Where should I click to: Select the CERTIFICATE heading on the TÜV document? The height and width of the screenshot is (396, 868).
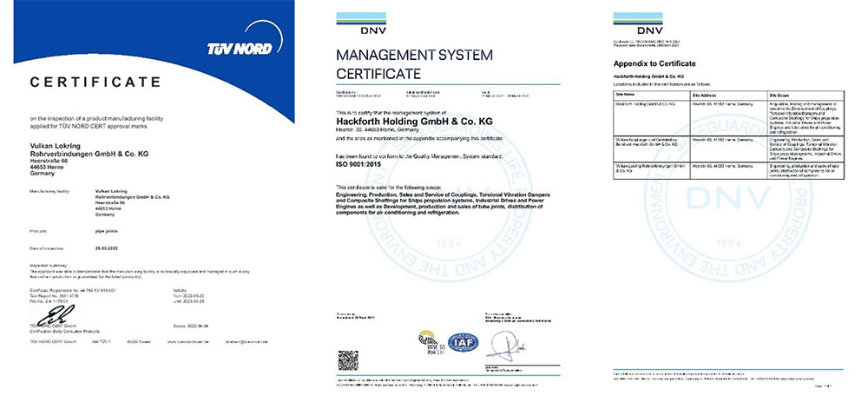click(x=95, y=82)
